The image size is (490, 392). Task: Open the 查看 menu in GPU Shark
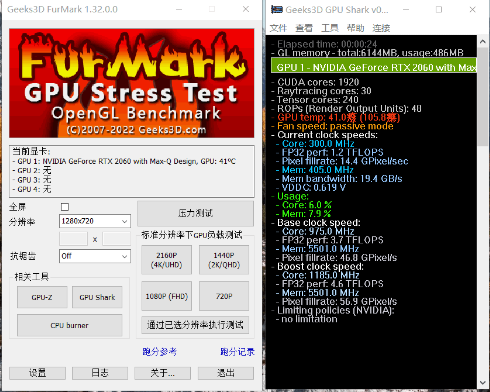coord(304,28)
